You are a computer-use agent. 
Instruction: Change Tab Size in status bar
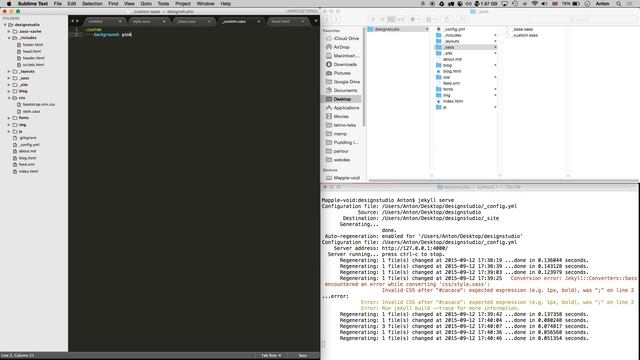271,356
